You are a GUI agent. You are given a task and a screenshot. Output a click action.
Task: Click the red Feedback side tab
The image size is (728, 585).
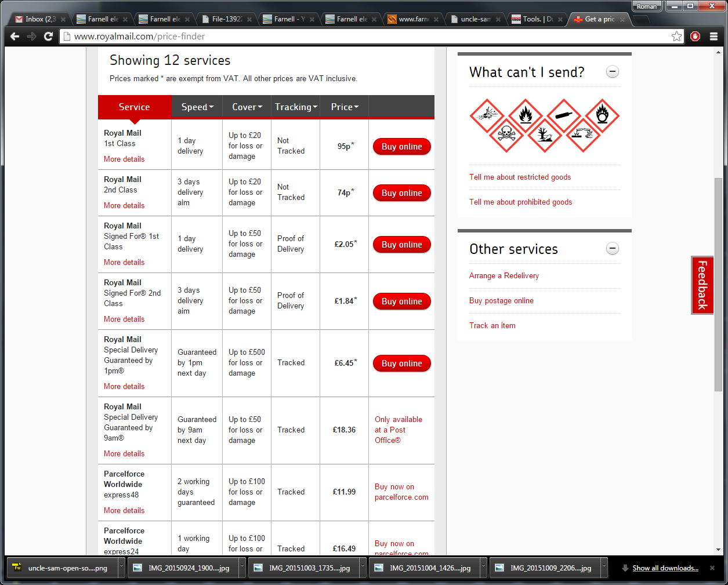[x=702, y=285]
